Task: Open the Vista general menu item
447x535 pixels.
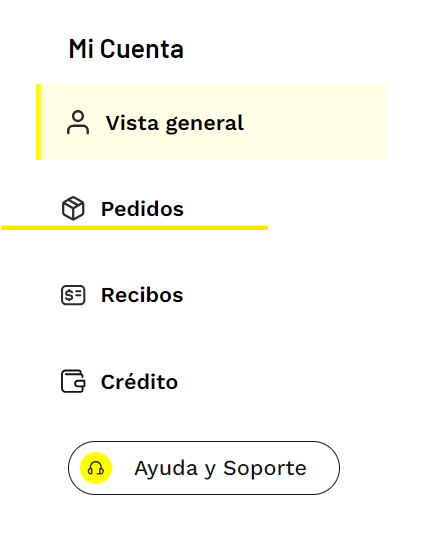Action: pos(212,122)
